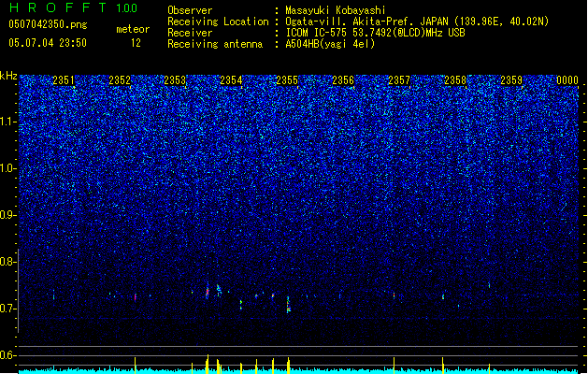Click the 2359 time marker
This screenshot has width=588, height=374.
(x=511, y=79)
